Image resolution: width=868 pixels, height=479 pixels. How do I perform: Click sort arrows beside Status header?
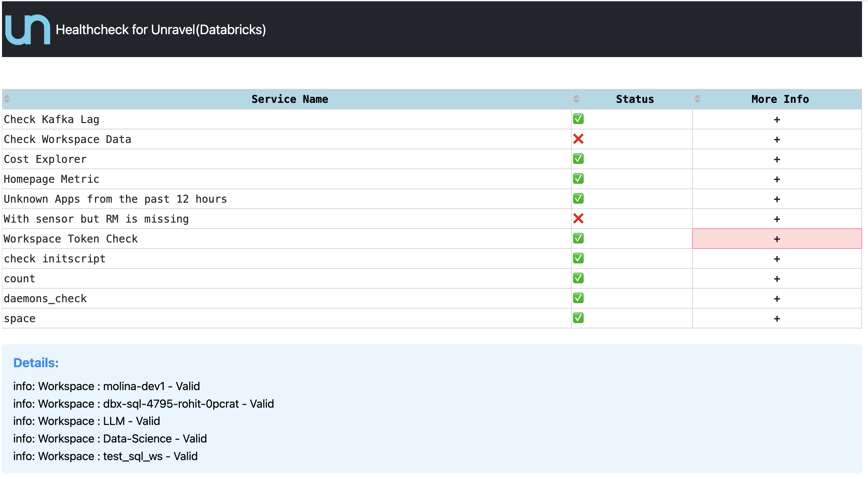tap(576, 99)
